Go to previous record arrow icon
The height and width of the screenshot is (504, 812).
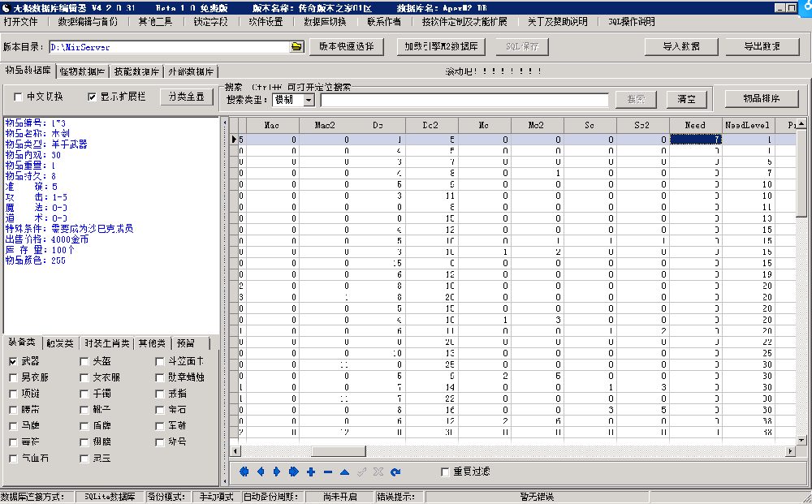click(261, 471)
